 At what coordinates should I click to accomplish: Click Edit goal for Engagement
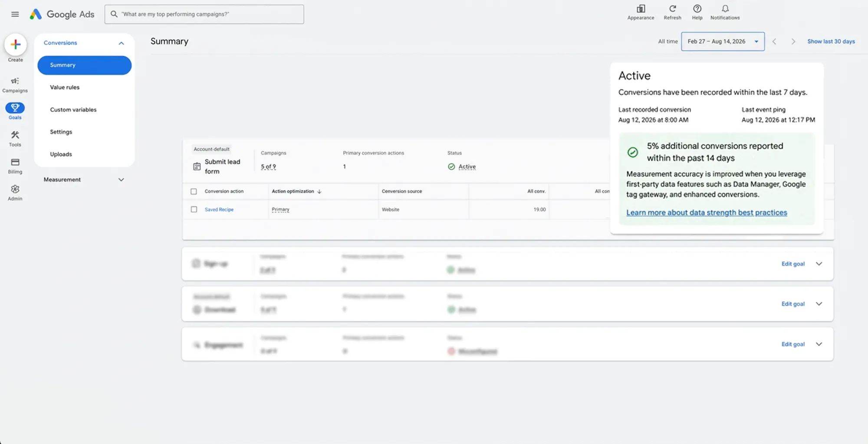click(x=793, y=344)
